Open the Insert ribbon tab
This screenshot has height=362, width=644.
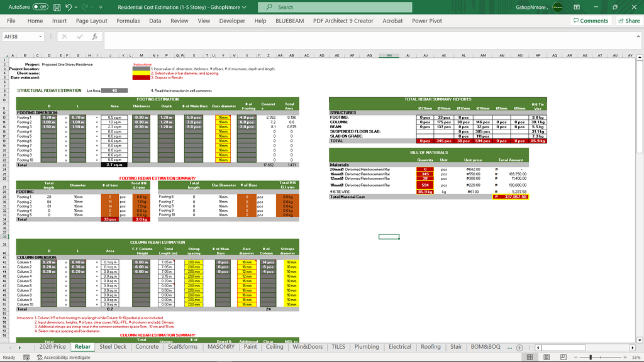pyautogui.click(x=59, y=21)
